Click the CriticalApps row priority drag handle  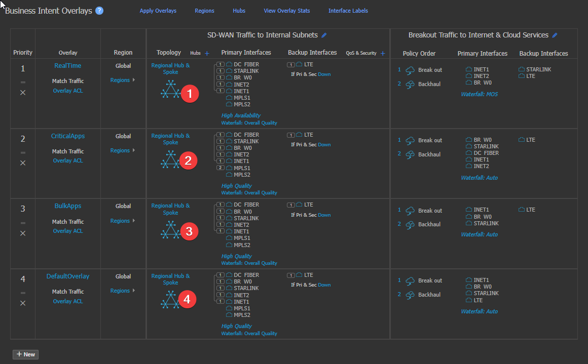coord(23,152)
